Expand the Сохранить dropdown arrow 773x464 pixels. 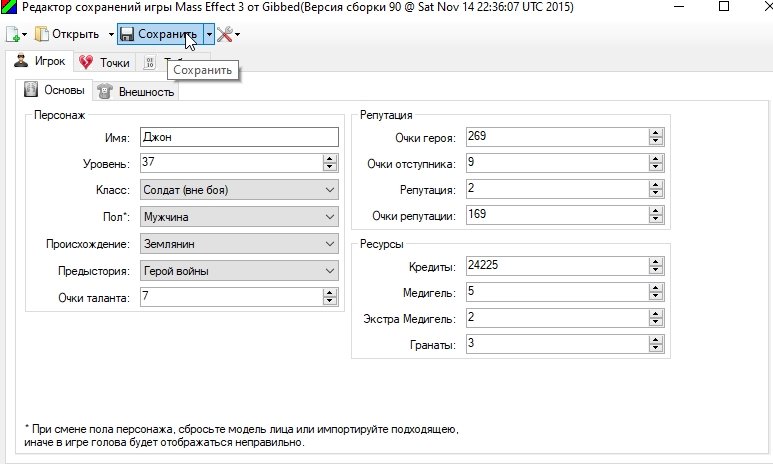[209, 34]
